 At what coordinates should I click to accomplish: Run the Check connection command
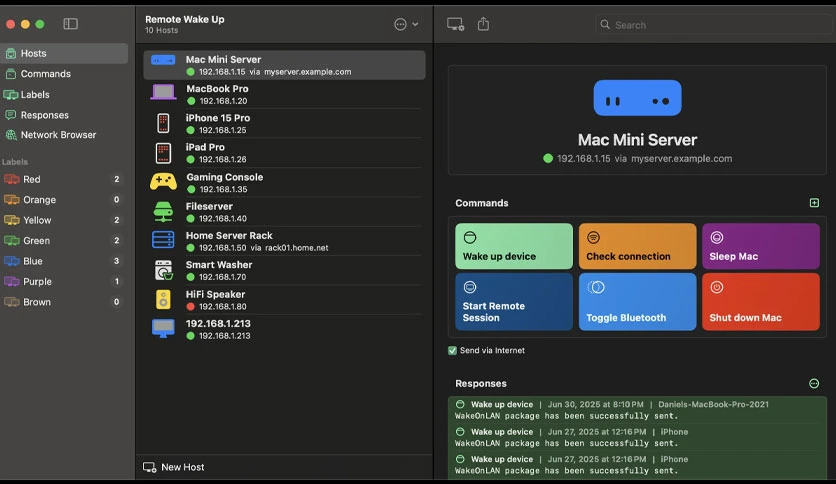[637, 246]
